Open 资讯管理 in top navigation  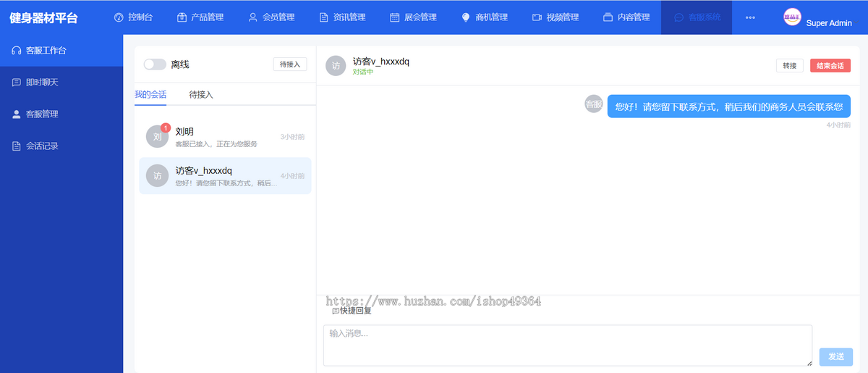pos(342,17)
